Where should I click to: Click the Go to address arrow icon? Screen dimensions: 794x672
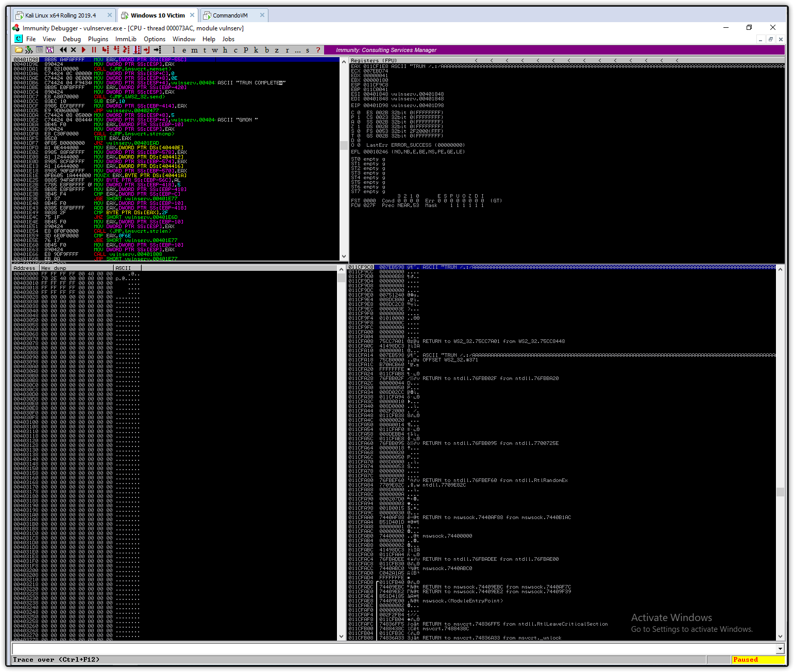coord(158,50)
